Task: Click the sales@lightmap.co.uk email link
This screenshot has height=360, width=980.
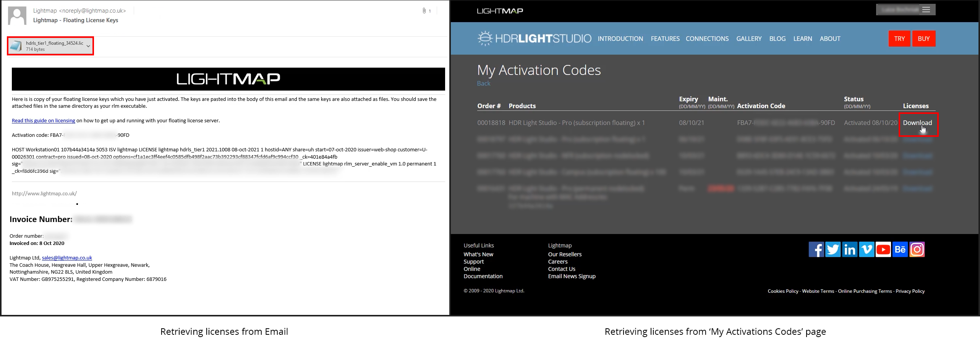Action: click(x=67, y=258)
